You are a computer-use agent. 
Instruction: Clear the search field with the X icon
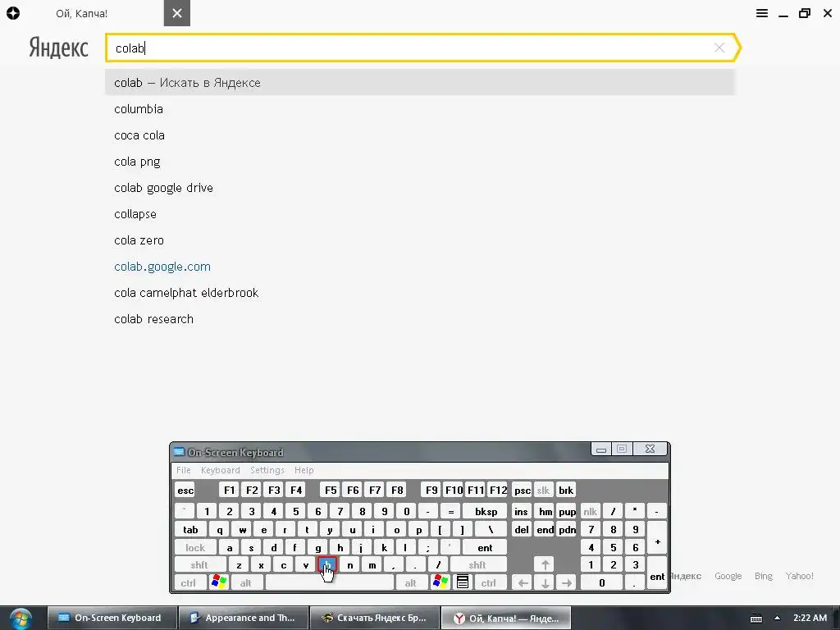tap(719, 48)
